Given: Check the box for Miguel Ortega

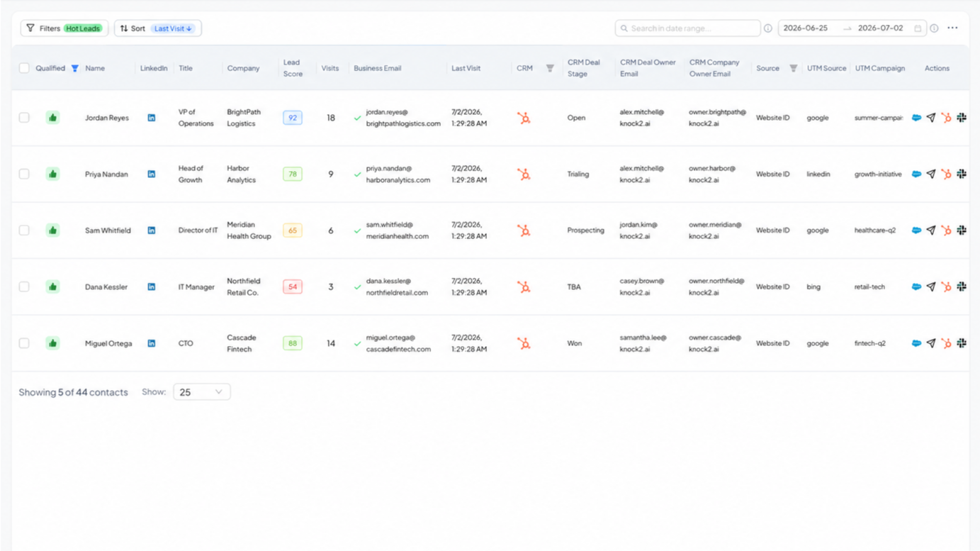Looking at the screenshot, I should point(24,343).
